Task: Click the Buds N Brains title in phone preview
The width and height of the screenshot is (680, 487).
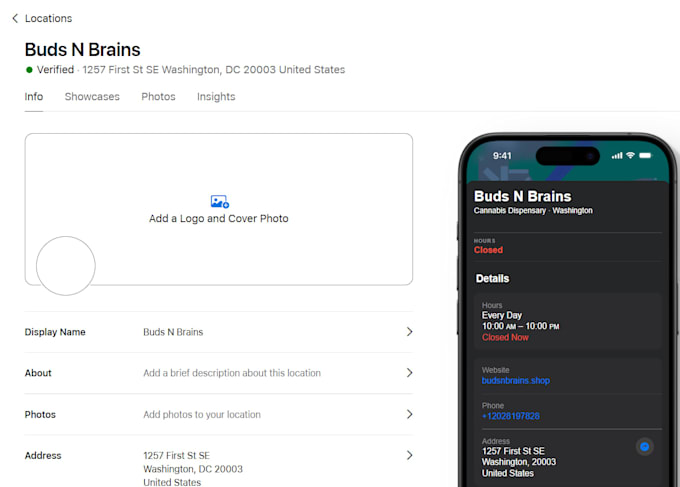Action: point(523,196)
